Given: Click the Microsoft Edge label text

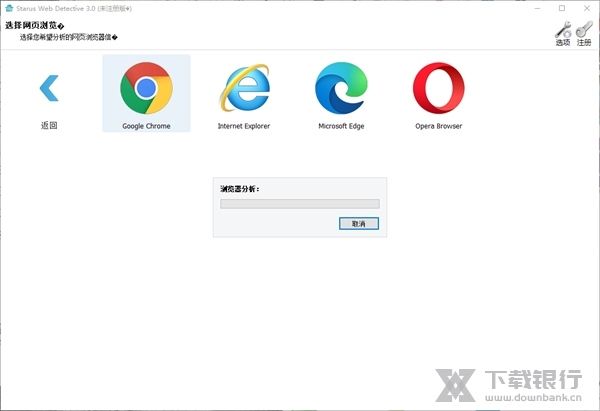Looking at the screenshot, I should pos(341,126).
